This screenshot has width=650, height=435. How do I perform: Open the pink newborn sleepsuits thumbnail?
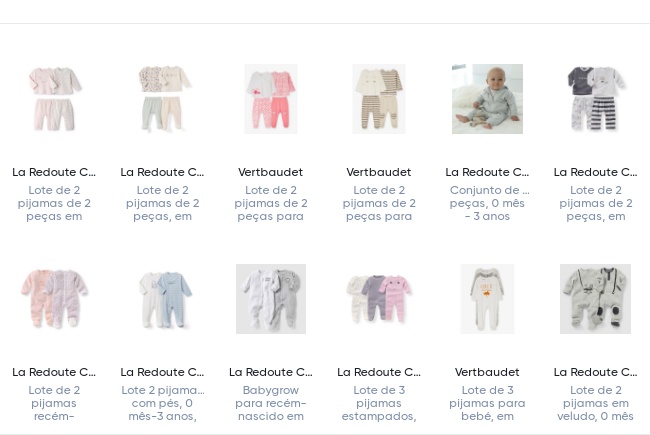coord(55,299)
